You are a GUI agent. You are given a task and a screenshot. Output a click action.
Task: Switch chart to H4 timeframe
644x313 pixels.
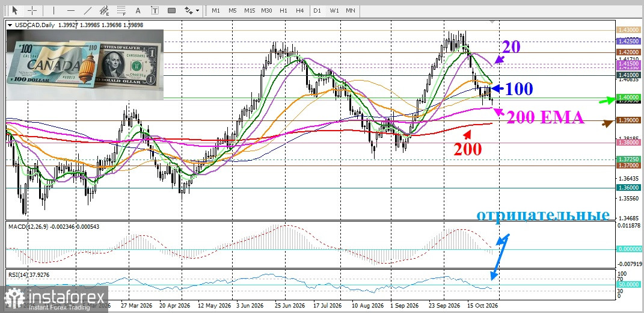[x=300, y=11]
